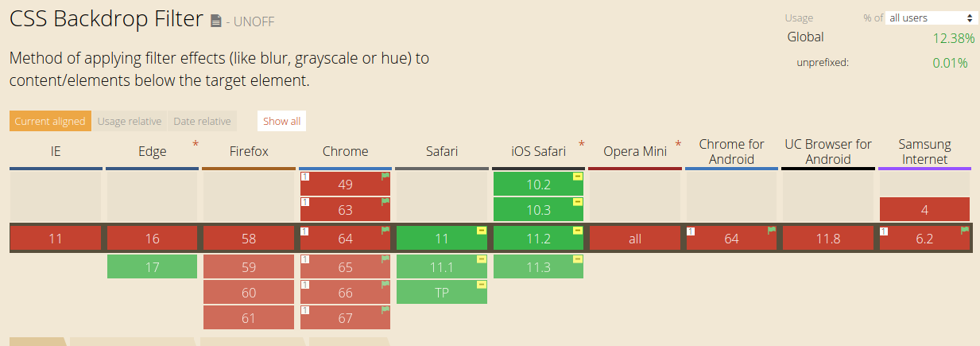The height and width of the screenshot is (346, 980).
Task: Click the note number badge on Chrome 64
Action: point(305,231)
